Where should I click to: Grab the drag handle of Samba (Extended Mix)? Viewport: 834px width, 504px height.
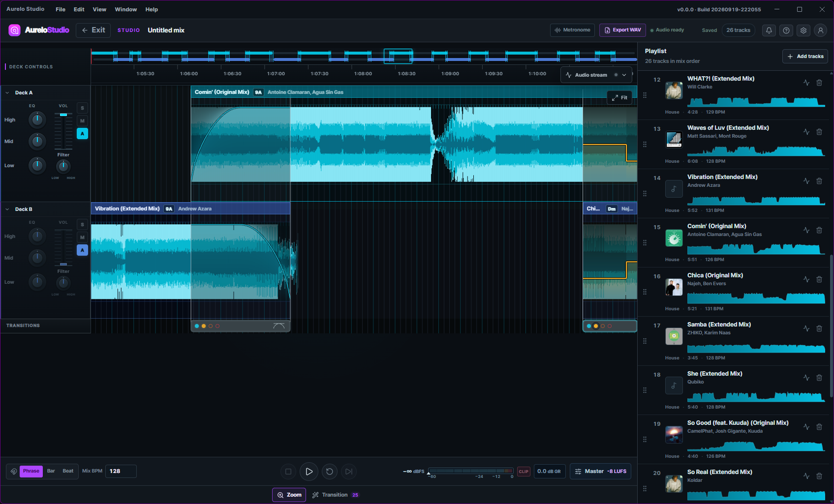point(645,341)
